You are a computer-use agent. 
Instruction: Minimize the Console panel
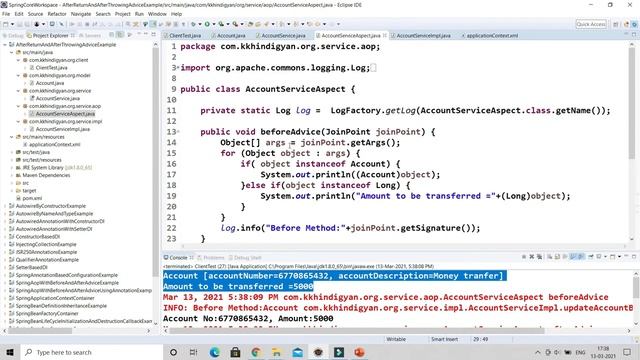(626, 256)
